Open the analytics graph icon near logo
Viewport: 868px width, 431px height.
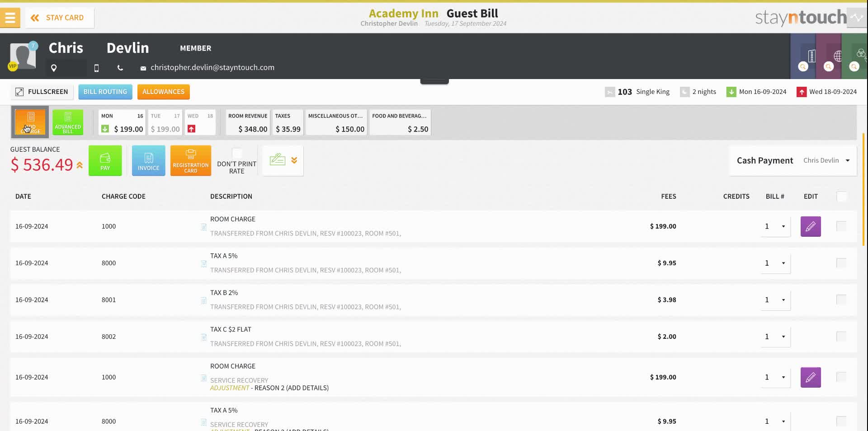pos(857,18)
